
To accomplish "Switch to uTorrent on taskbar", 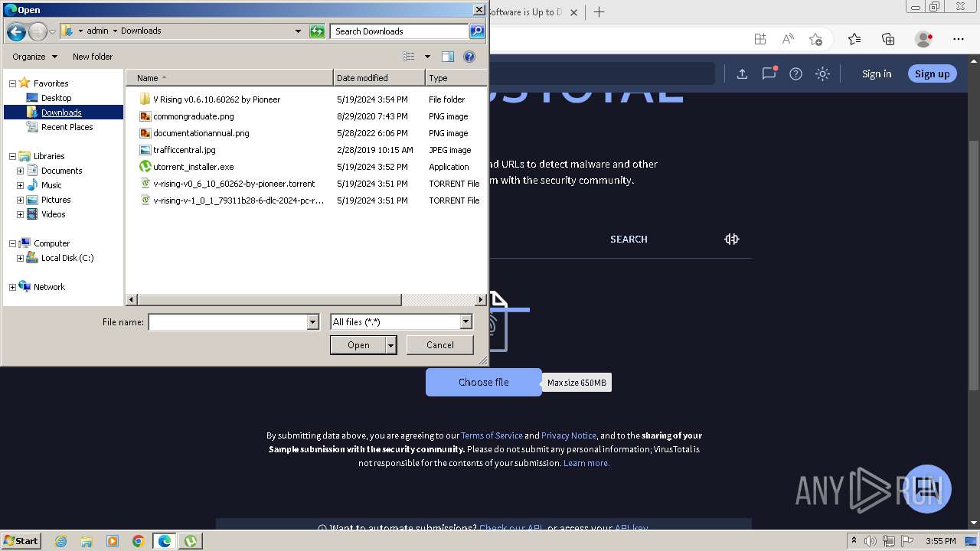I will [x=191, y=541].
